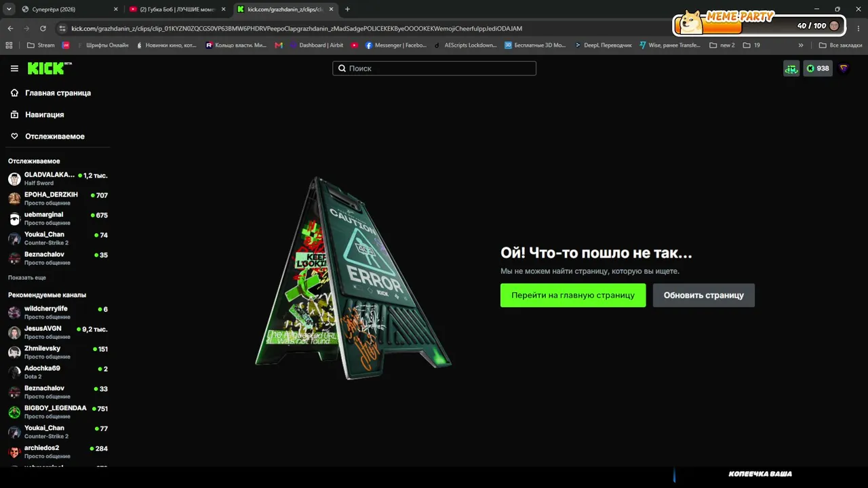The height and width of the screenshot is (488, 868).
Task: Open the Wise bookmark
Action: (x=670, y=45)
